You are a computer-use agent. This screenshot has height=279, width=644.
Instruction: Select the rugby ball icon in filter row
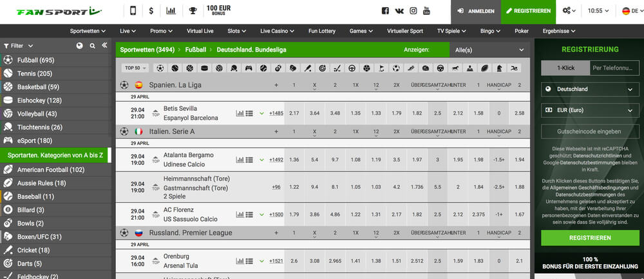coord(484,68)
